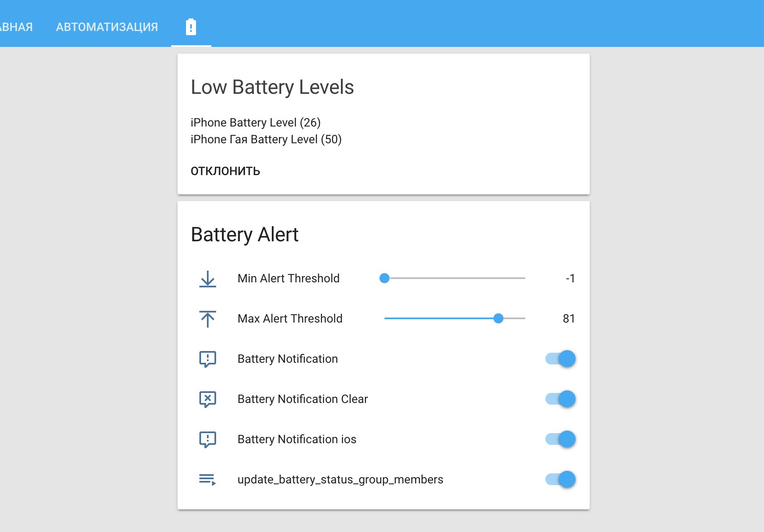Click the Low Battery Levels heading

(272, 88)
